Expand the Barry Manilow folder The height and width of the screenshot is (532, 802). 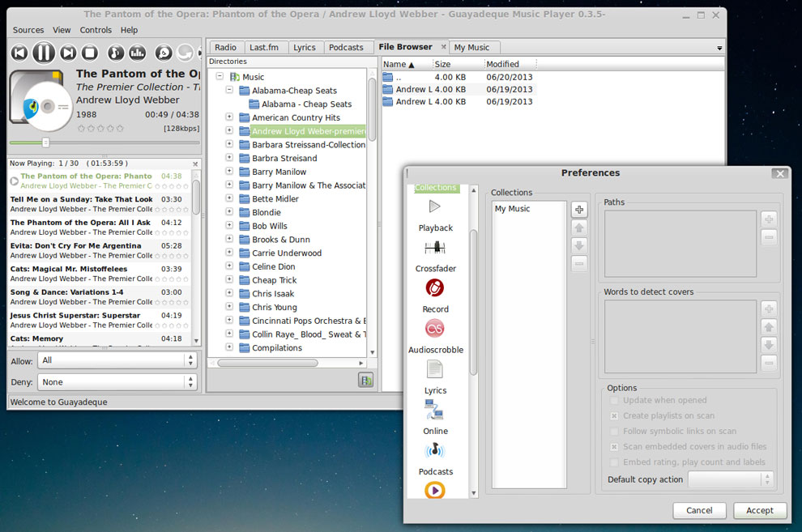[229, 171]
